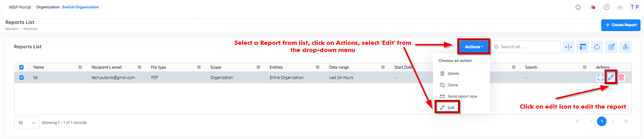Click the Entire Organization cell
The width and height of the screenshot is (644, 139).
tap(286, 77)
